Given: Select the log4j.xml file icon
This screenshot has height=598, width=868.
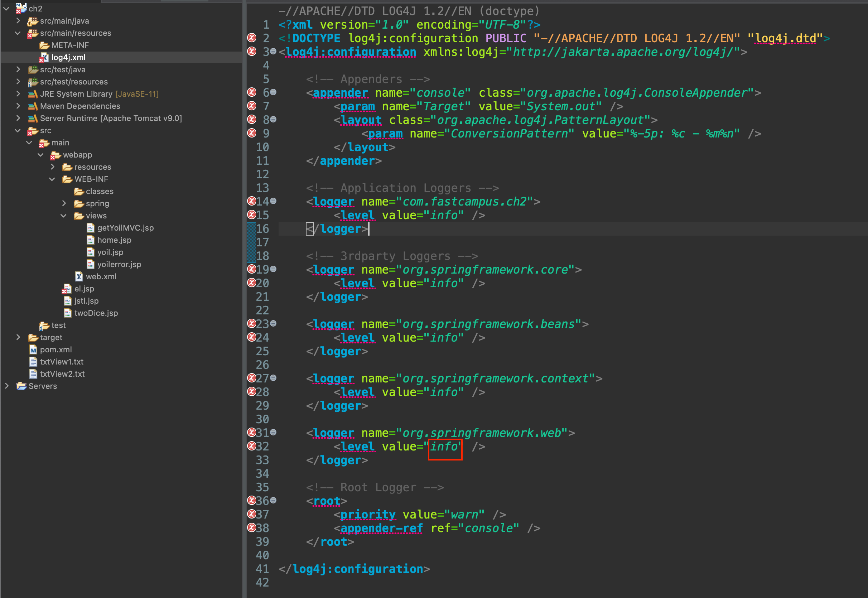Looking at the screenshot, I should point(44,57).
